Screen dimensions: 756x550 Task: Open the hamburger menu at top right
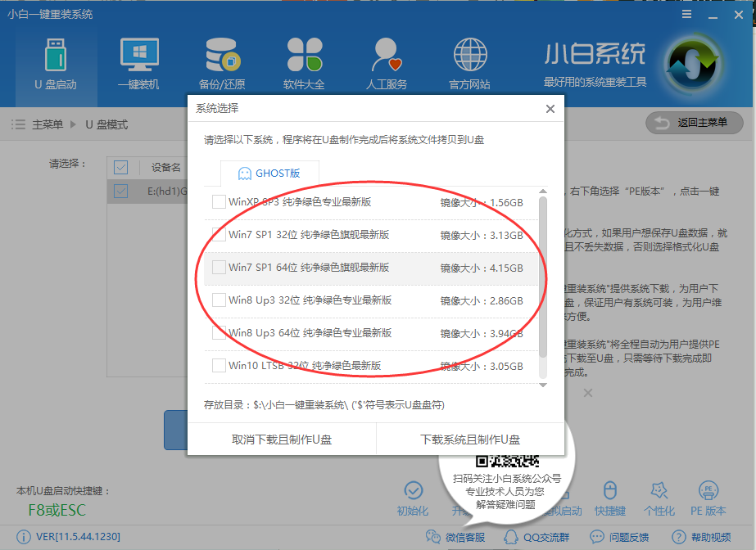tap(686, 14)
